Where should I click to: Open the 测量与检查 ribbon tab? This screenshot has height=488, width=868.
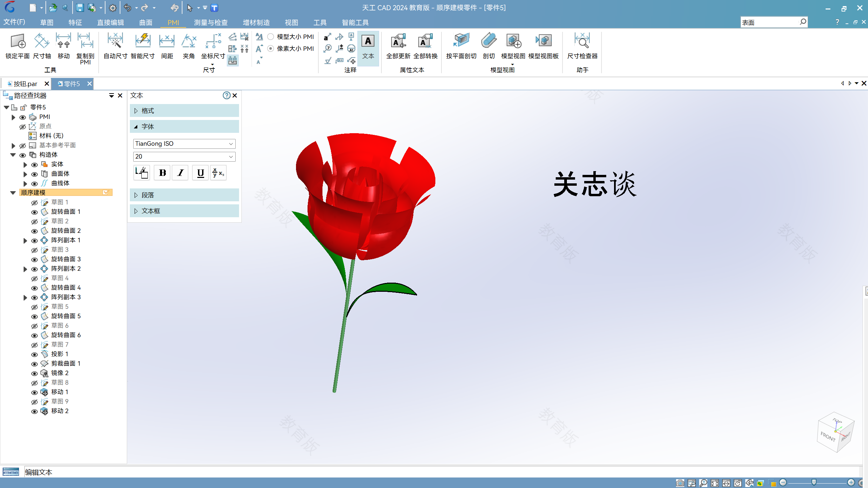tap(211, 22)
